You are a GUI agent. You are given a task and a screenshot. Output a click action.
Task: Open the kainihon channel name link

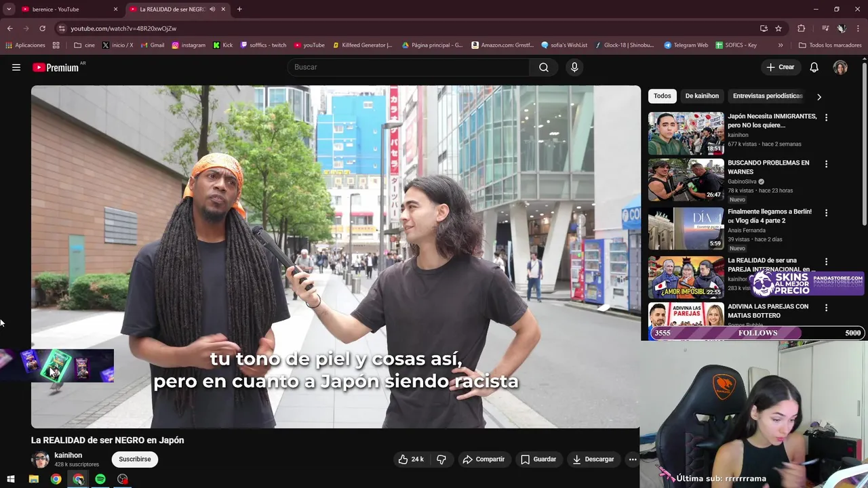pyautogui.click(x=68, y=455)
